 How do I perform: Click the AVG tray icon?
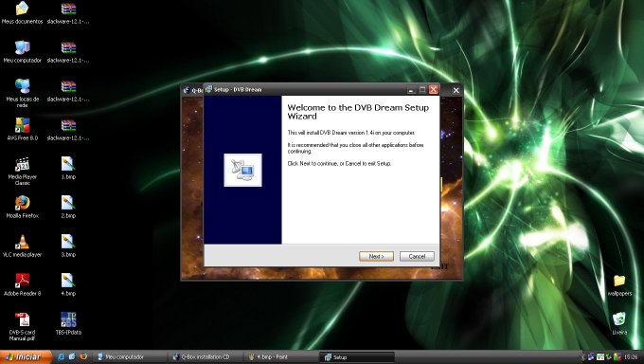coord(617,357)
